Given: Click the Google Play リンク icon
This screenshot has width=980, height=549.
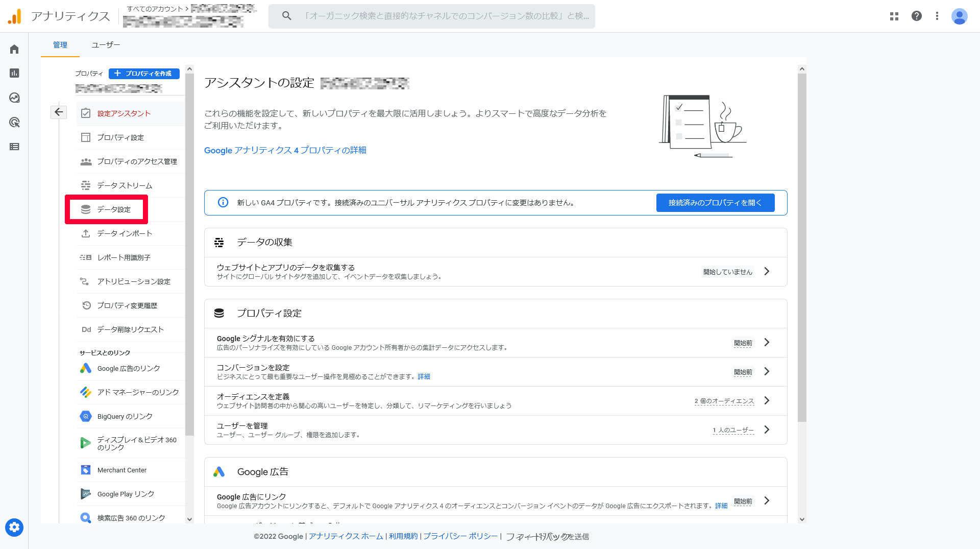Looking at the screenshot, I should tap(86, 494).
